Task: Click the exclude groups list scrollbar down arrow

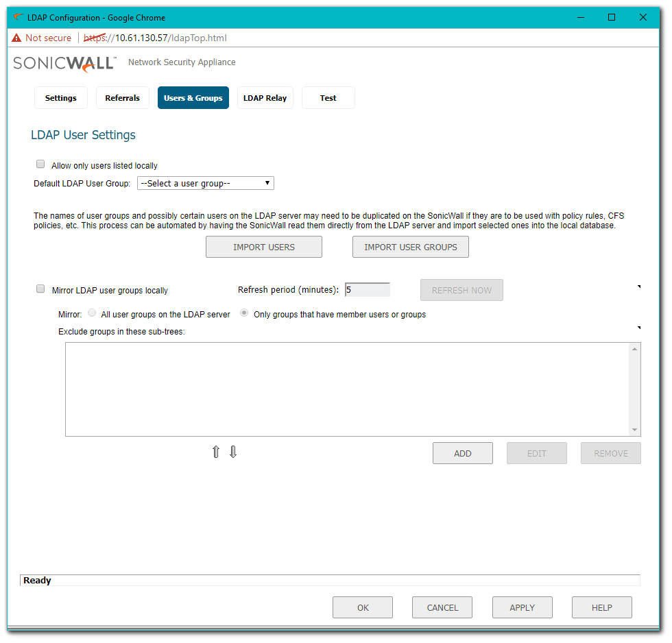Action: [635, 430]
